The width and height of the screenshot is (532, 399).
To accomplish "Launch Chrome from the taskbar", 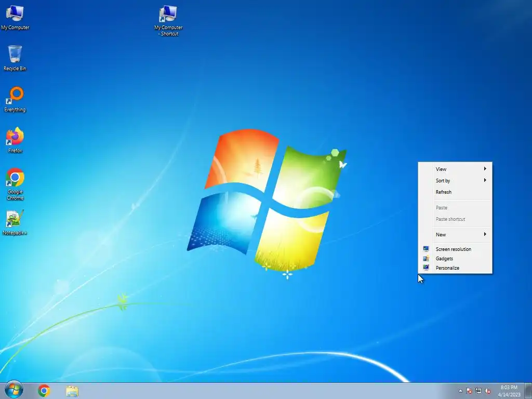I will point(44,391).
